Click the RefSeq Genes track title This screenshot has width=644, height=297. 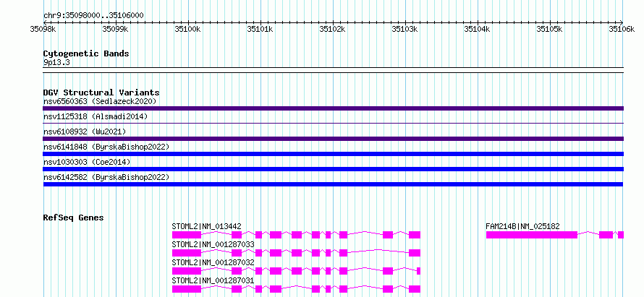(x=74, y=218)
